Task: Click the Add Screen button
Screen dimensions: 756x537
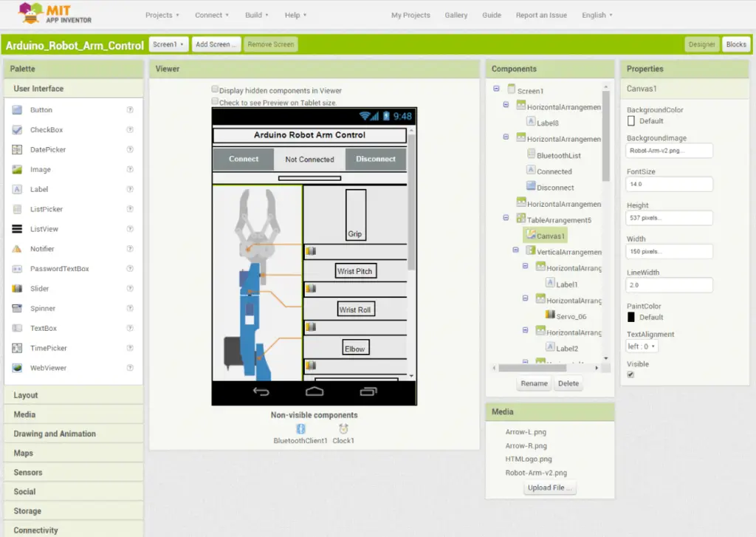Action: coord(216,44)
